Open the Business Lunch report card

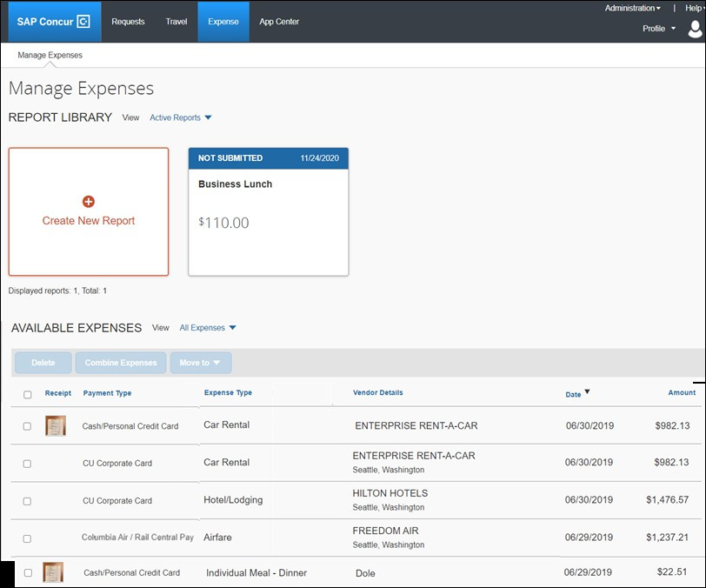268,211
